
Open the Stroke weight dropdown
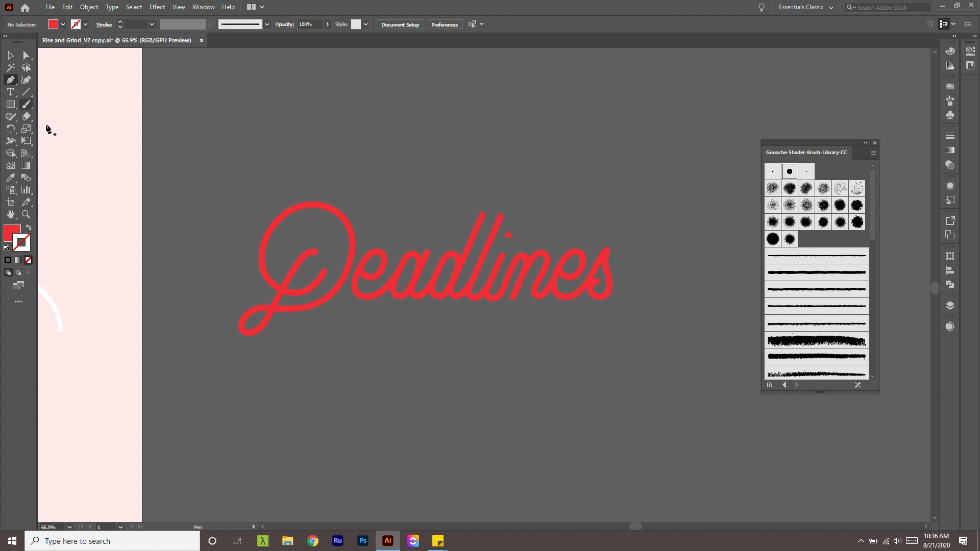click(x=152, y=24)
